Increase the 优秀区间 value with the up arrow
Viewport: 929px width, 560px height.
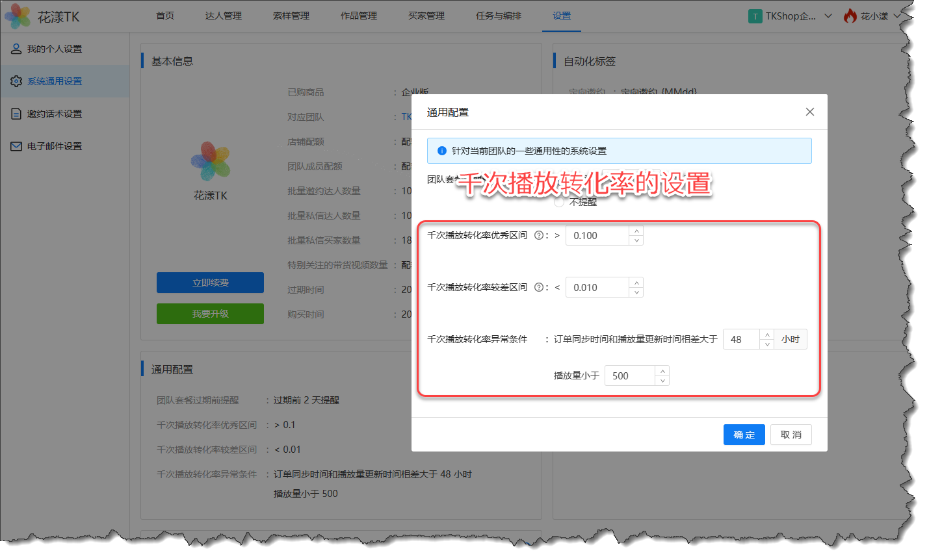pos(636,231)
